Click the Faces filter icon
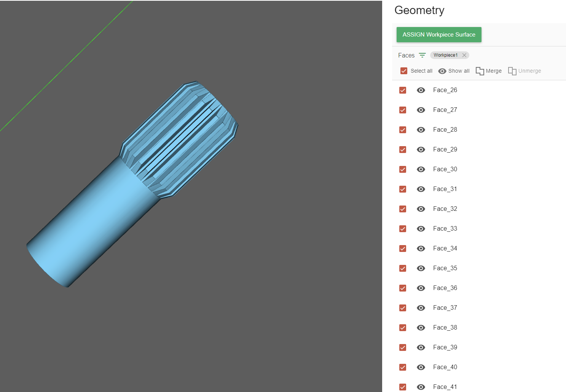 pyautogui.click(x=422, y=55)
